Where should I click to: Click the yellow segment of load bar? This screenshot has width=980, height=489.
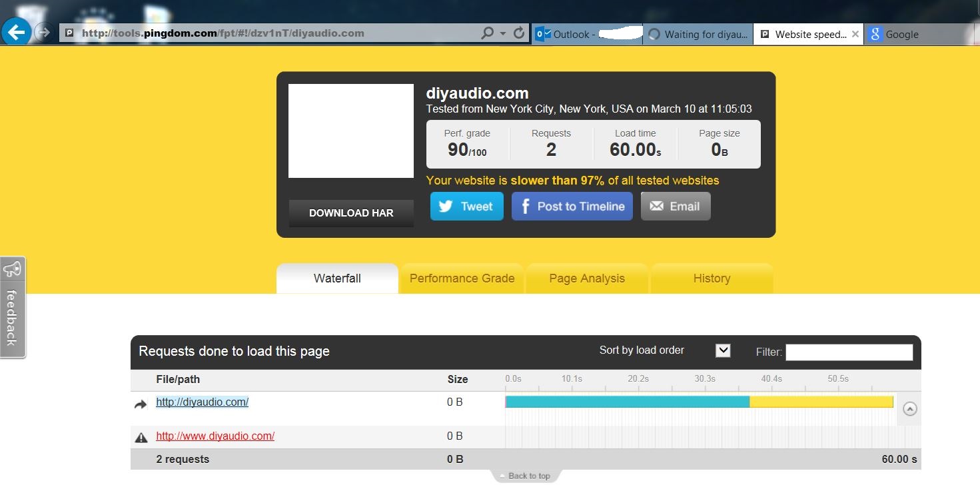point(821,402)
